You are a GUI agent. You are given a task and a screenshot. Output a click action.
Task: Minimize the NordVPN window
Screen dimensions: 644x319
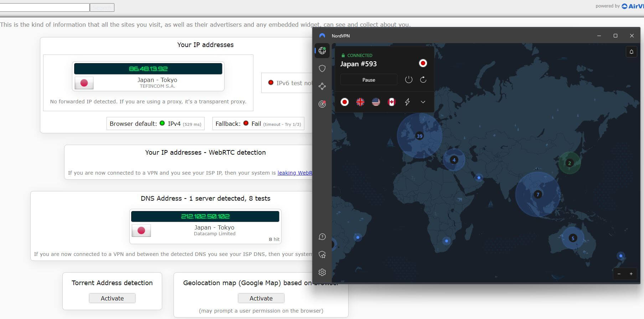click(x=599, y=36)
